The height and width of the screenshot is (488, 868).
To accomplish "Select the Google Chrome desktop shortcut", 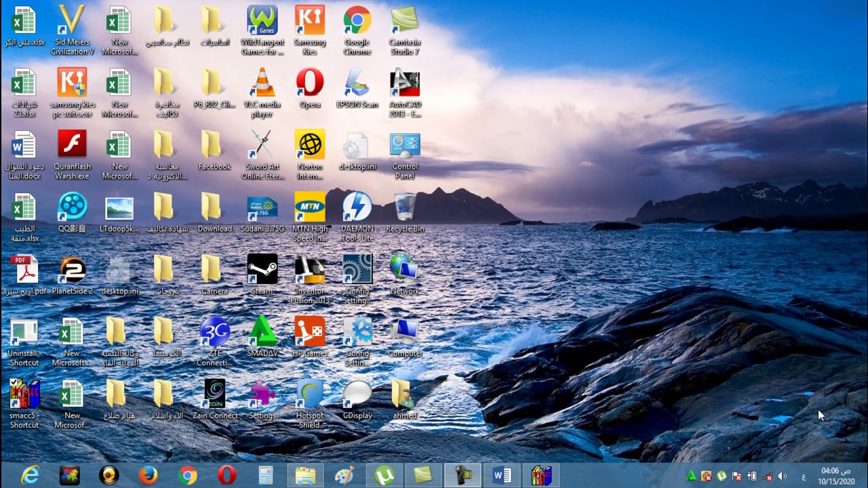I will [x=357, y=30].
